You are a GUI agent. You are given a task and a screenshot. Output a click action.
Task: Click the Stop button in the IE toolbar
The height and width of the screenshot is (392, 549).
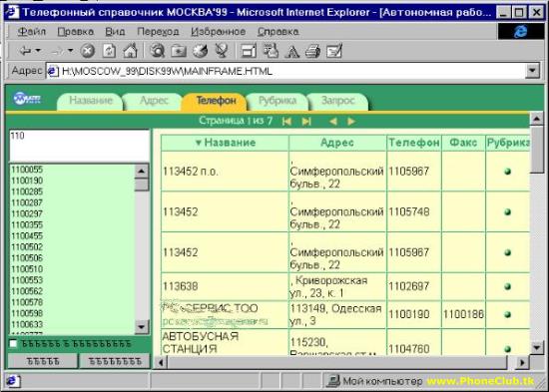coord(88,51)
